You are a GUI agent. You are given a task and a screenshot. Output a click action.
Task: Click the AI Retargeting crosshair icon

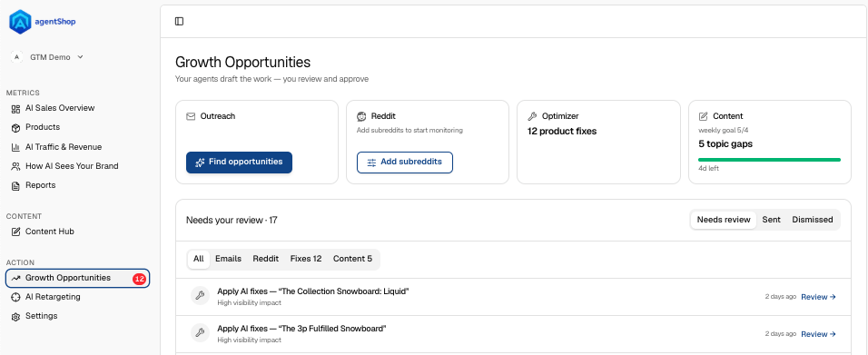(15, 298)
